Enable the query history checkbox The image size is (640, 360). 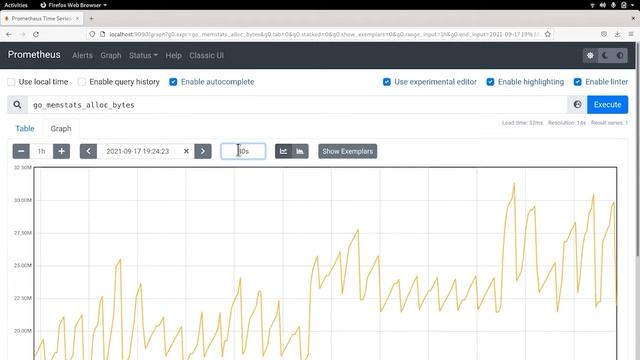pyautogui.click(x=82, y=82)
